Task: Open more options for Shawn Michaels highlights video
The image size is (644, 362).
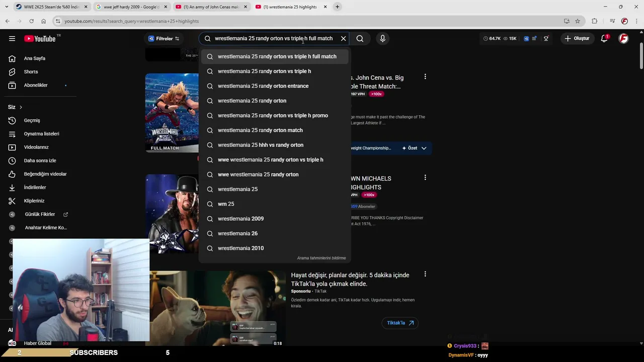Action: click(x=425, y=177)
